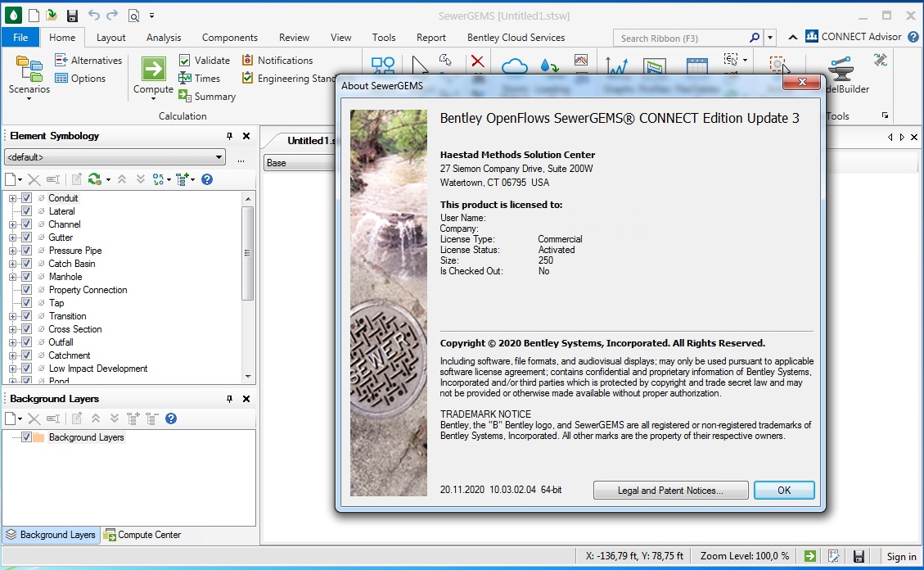924x570 pixels.
Task: Toggle the Outfall checkbox
Action: pos(26,342)
